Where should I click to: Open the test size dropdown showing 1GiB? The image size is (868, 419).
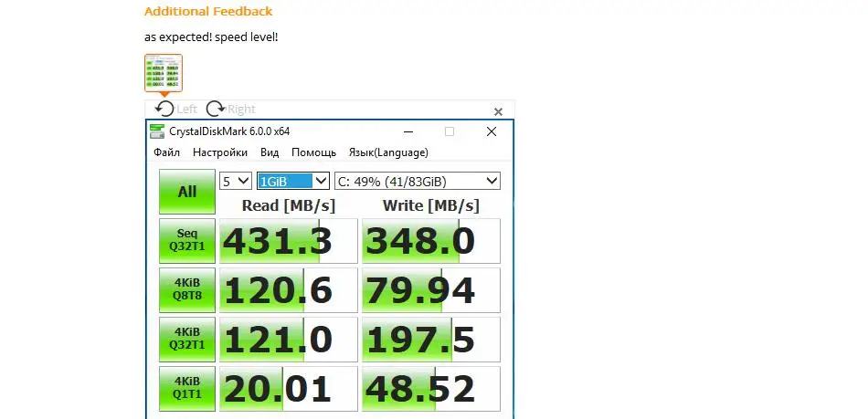point(293,181)
